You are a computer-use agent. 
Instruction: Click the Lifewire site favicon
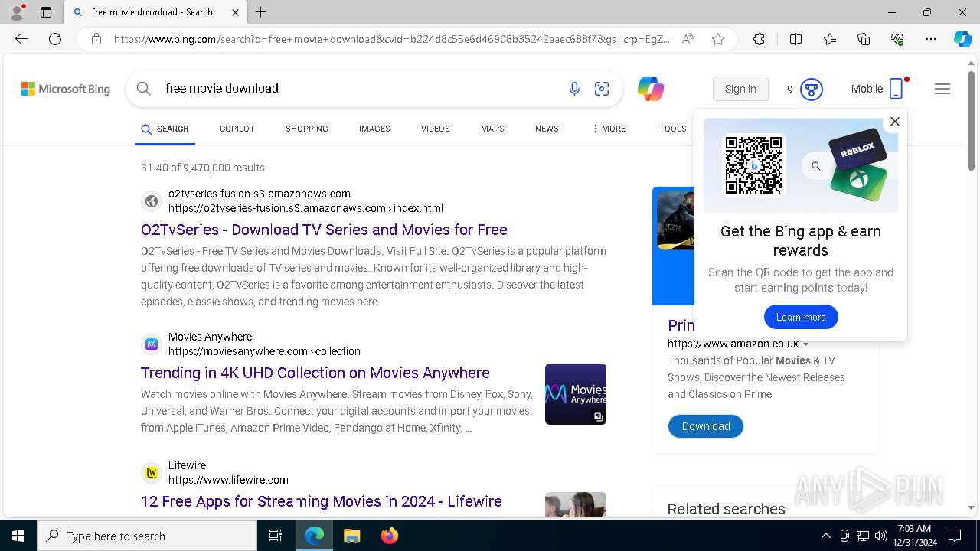coord(152,473)
